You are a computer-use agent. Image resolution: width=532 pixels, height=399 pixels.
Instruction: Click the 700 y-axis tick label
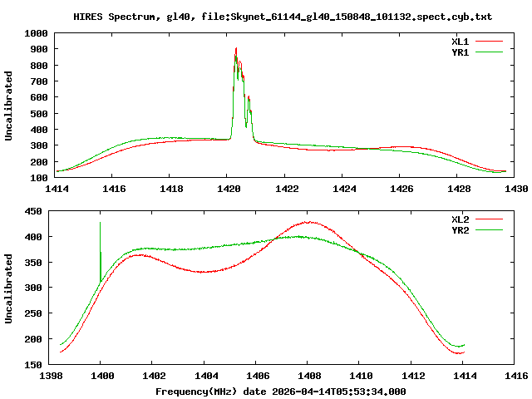pyautogui.click(x=39, y=81)
